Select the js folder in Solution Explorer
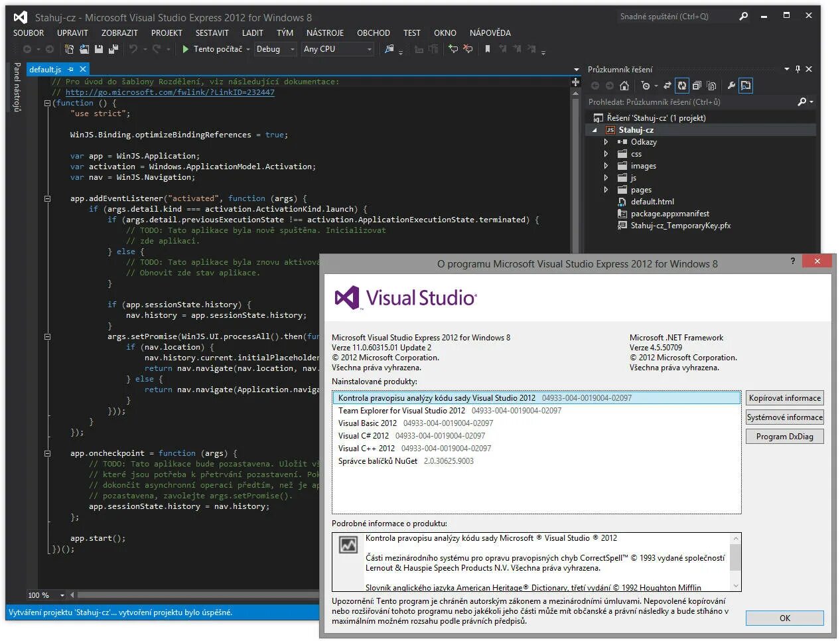The height and width of the screenshot is (641, 840). [633, 178]
